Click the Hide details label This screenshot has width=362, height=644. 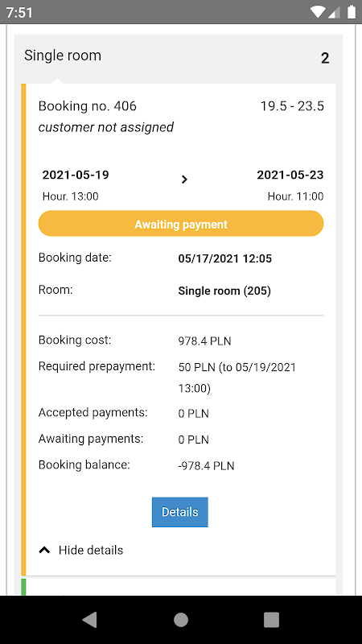[91, 550]
